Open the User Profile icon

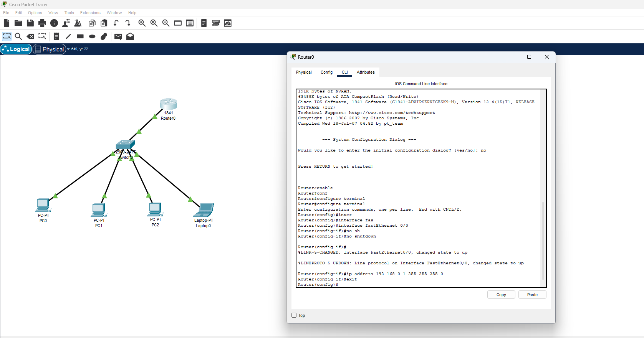tap(66, 23)
